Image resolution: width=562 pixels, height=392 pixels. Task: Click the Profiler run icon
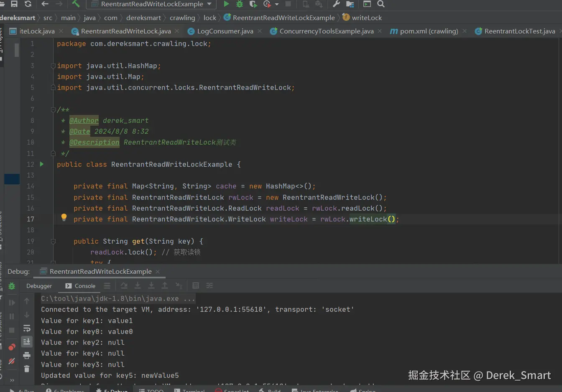pyautogui.click(x=267, y=4)
